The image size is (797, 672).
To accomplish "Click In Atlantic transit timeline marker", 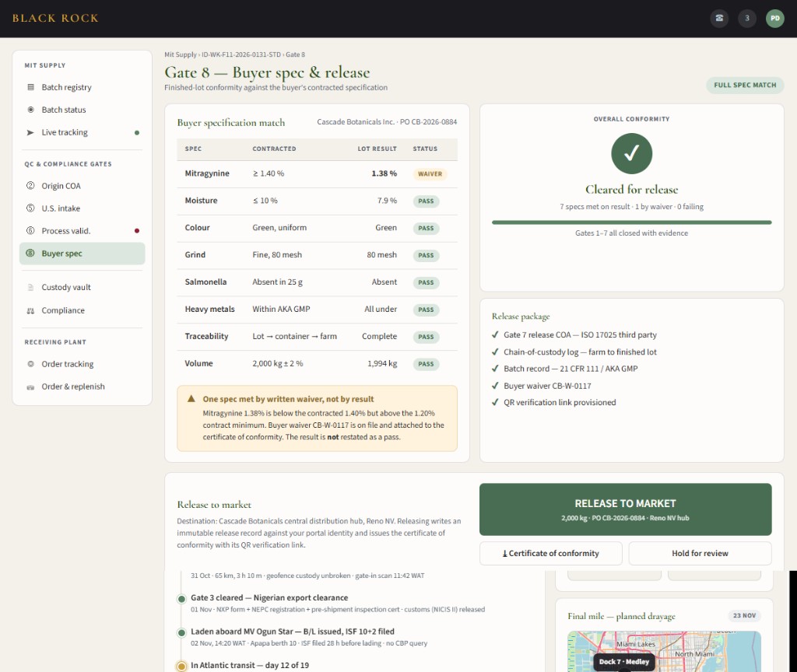I will (181, 666).
